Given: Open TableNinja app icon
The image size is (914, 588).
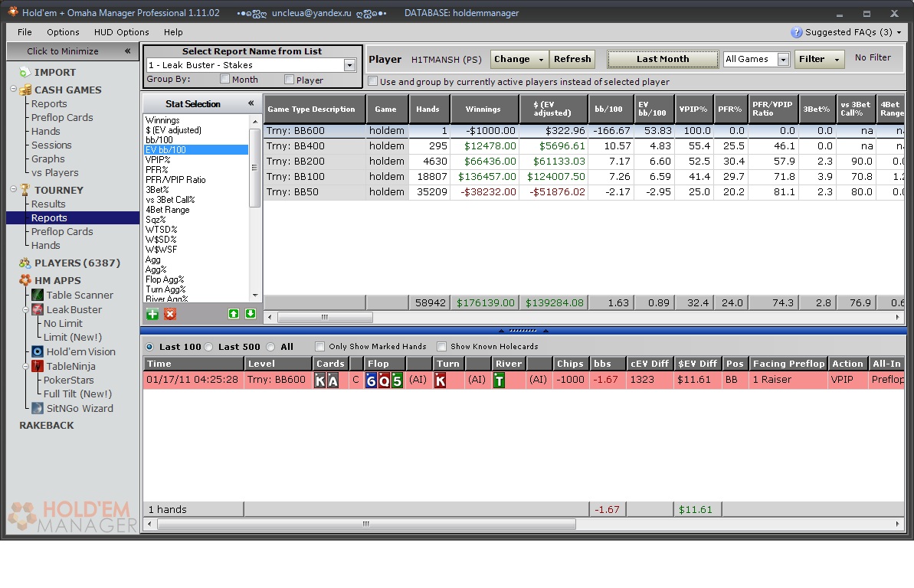Looking at the screenshot, I should coord(38,366).
